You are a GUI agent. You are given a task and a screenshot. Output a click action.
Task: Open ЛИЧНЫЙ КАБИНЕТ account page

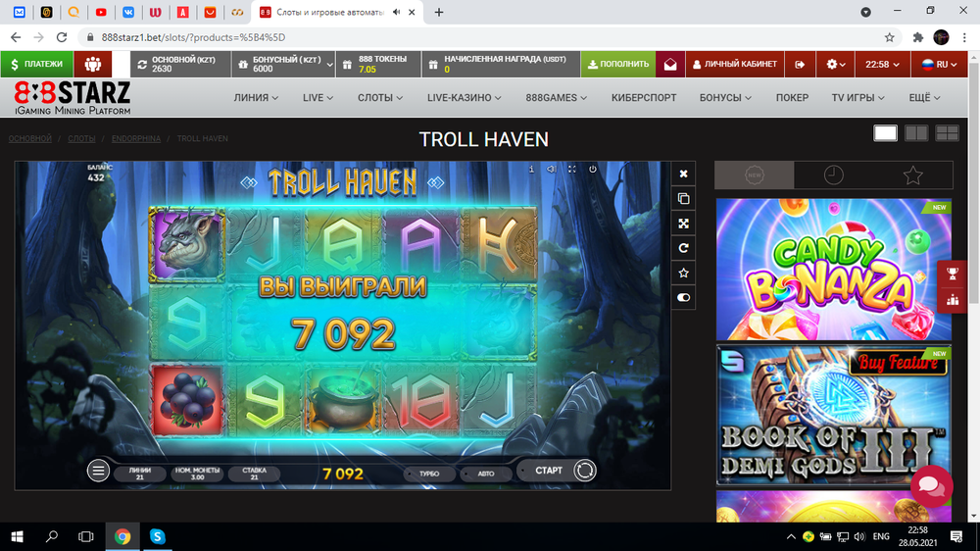tap(734, 64)
